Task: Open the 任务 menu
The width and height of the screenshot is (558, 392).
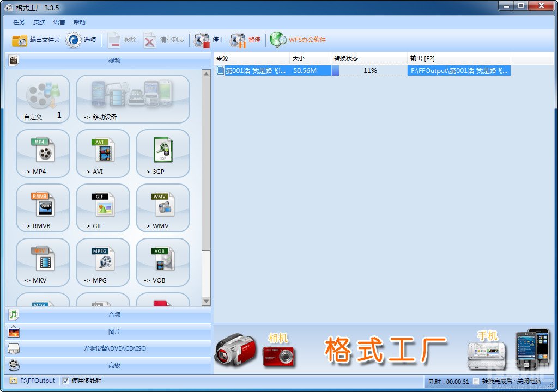Action: (18, 22)
